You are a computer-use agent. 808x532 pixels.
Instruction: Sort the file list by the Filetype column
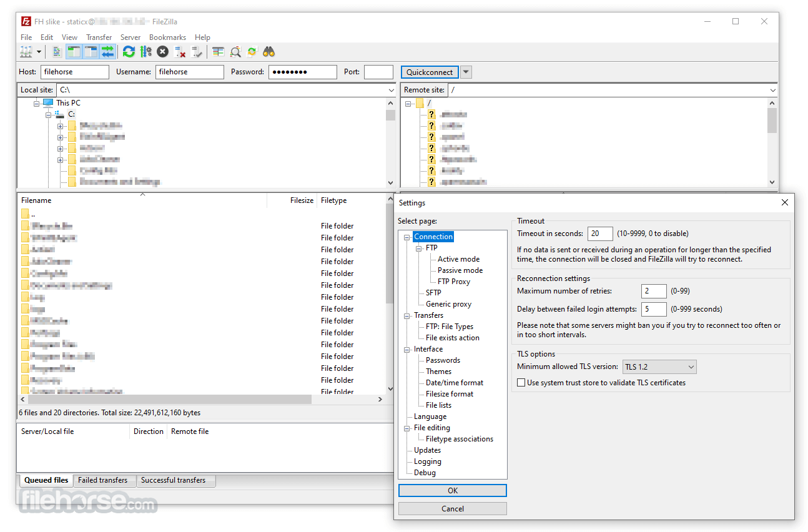[352, 200]
